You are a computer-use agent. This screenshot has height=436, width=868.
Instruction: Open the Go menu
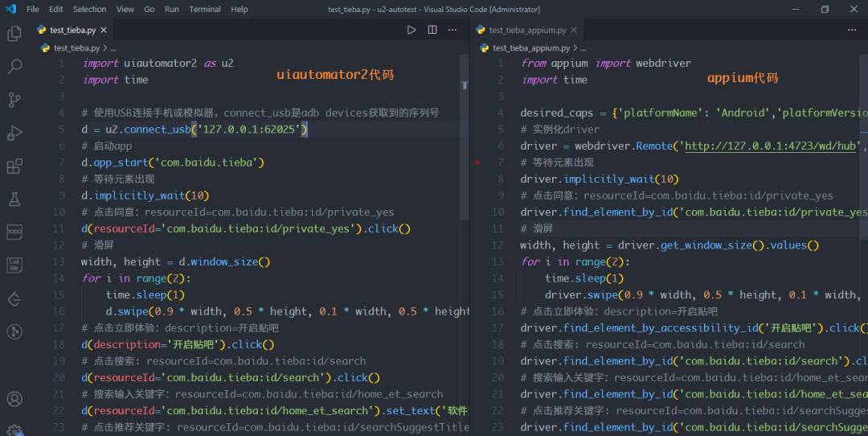click(x=149, y=10)
